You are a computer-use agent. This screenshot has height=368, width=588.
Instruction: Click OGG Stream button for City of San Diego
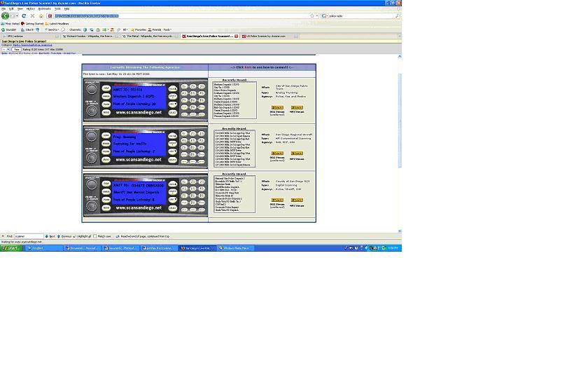pos(277,107)
